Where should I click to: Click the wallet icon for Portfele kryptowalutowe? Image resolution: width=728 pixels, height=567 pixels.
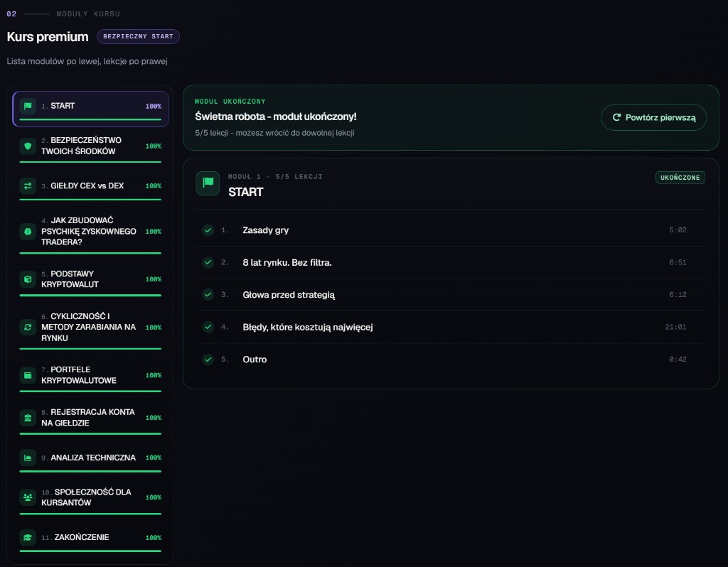28,375
